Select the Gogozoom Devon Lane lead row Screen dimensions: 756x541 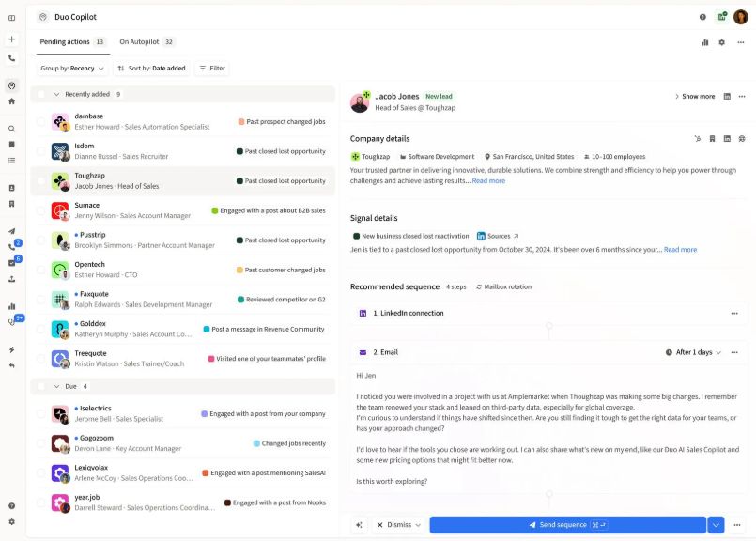click(183, 443)
